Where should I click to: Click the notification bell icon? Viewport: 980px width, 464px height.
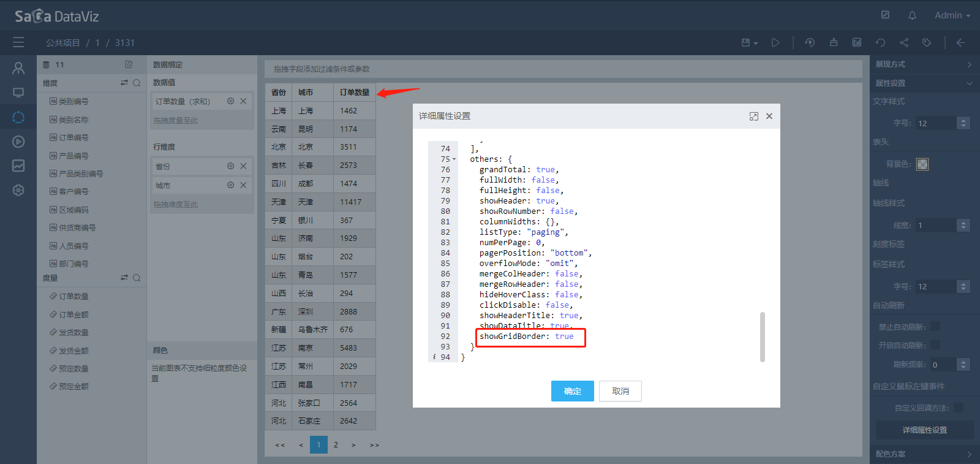pos(912,15)
